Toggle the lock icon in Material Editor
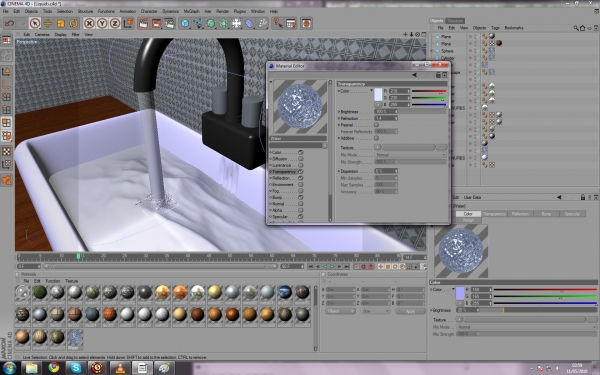The width and height of the screenshot is (600, 375). [438, 75]
